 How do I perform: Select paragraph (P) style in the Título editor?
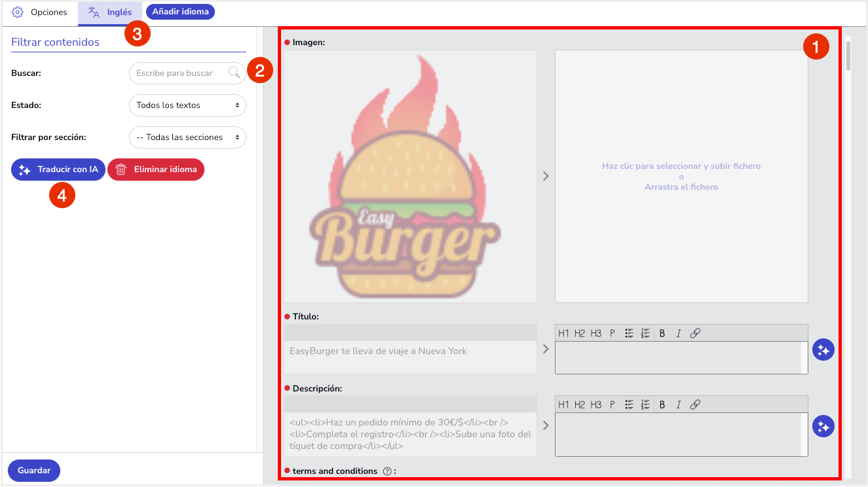click(613, 333)
